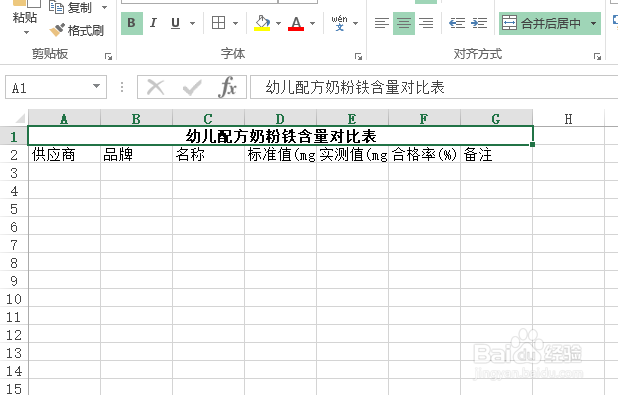Click 合并后居中 merge and center button

click(542, 23)
